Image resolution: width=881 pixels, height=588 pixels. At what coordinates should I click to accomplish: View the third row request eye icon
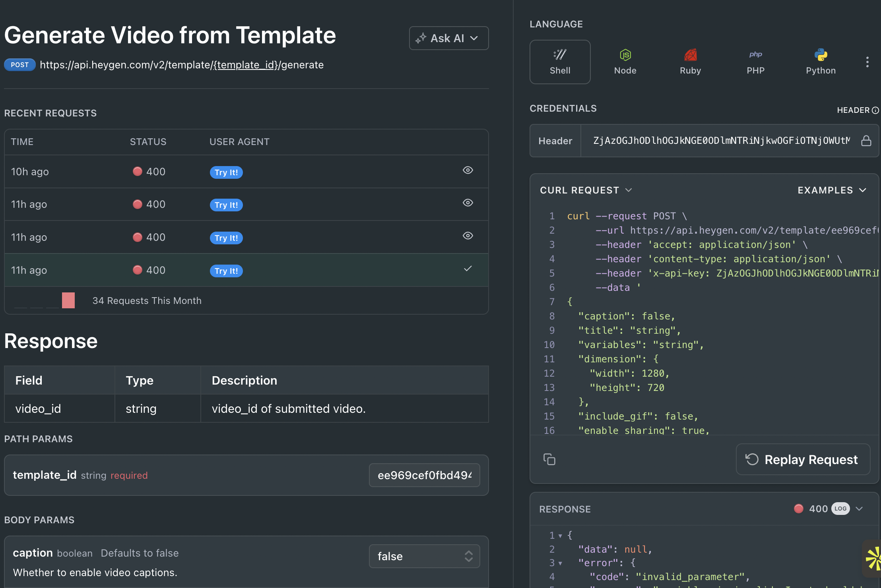pos(468,236)
